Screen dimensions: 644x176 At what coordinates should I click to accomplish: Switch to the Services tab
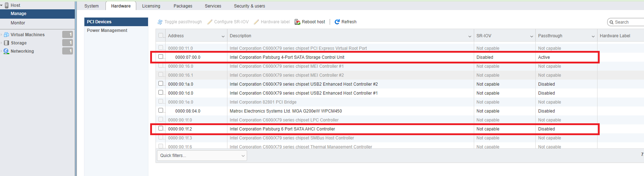213,6
